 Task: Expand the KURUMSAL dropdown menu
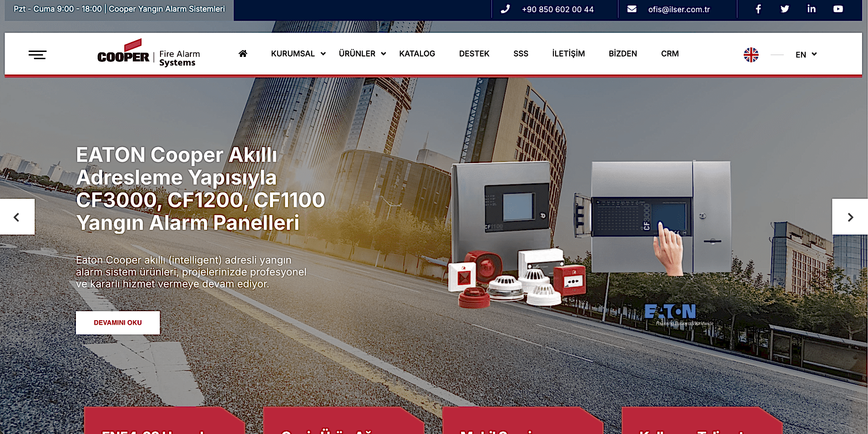(x=298, y=54)
